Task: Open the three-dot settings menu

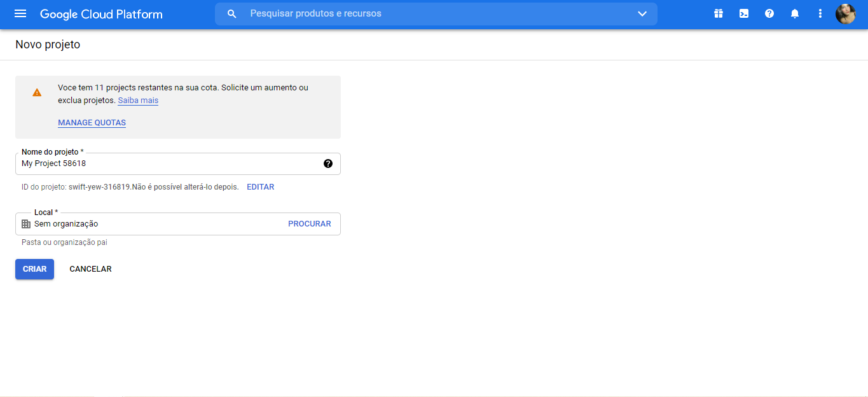Action: click(x=820, y=13)
